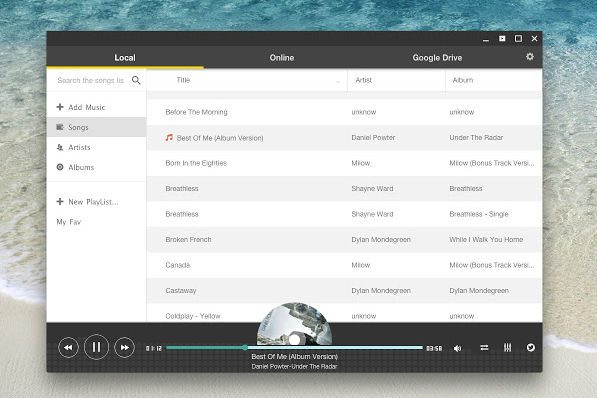Click the unplayed part of the progress bar
Screen dimensions: 597x398
pyautogui.click(x=335, y=347)
